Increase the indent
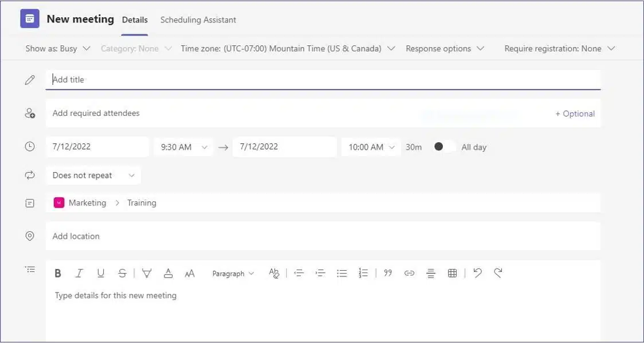The height and width of the screenshot is (343, 644). pos(320,273)
